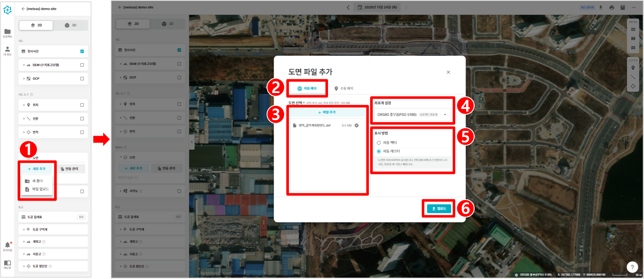Open the 매뉴얼 book icon
Screen dimensions: 644x279
click(7, 263)
